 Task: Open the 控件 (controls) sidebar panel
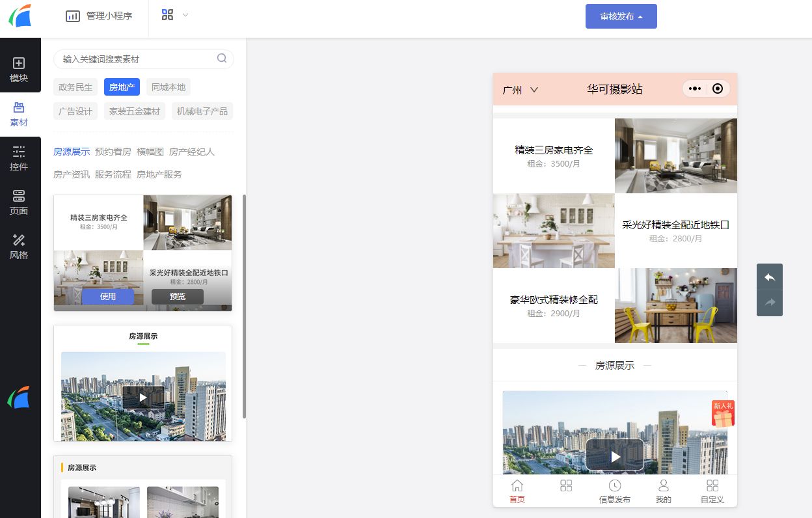coord(20,159)
